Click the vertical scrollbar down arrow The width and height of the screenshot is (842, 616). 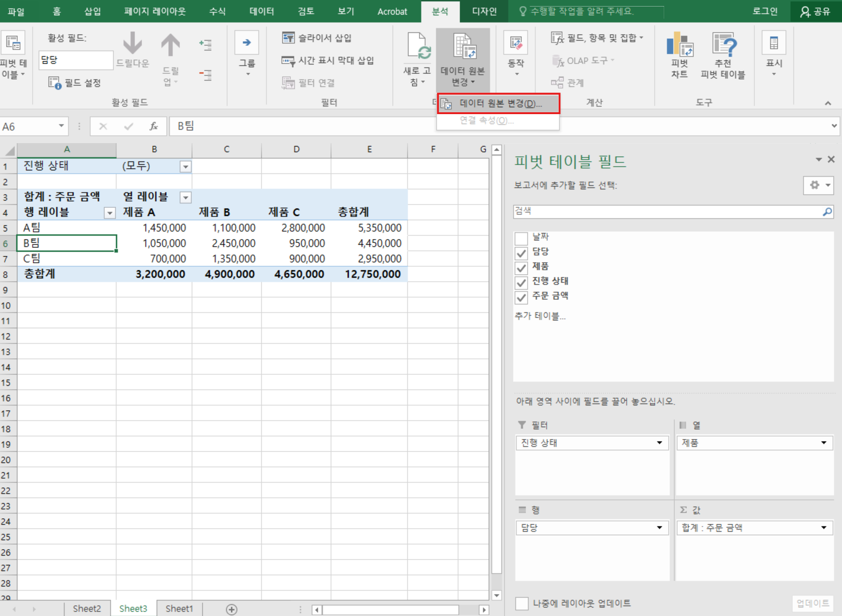click(x=497, y=595)
